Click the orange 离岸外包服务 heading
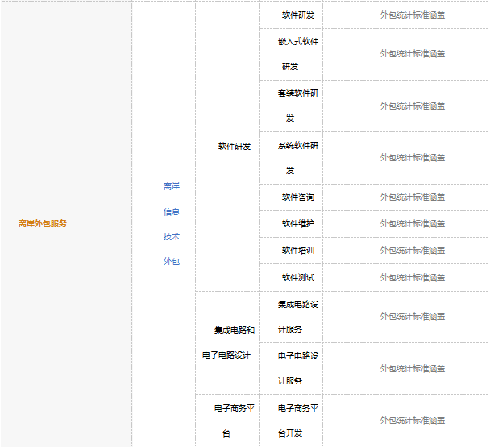The image size is (490, 448). coord(43,223)
